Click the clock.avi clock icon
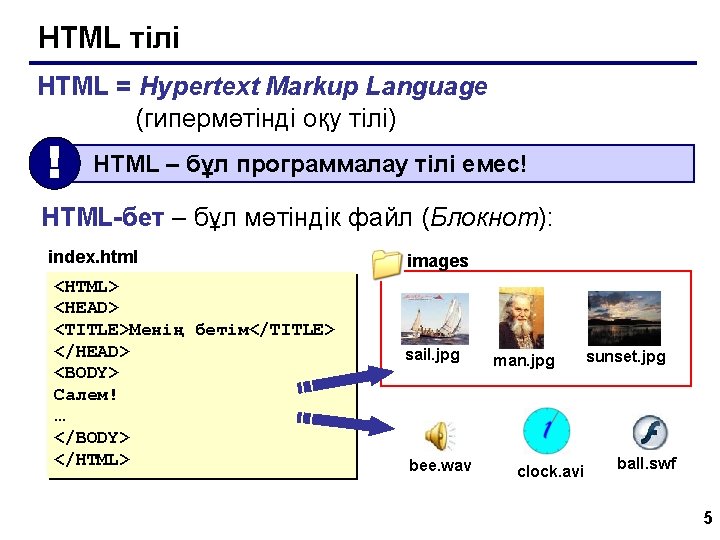The height and width of the screenshot is (540, 720). tap(546, 431)
